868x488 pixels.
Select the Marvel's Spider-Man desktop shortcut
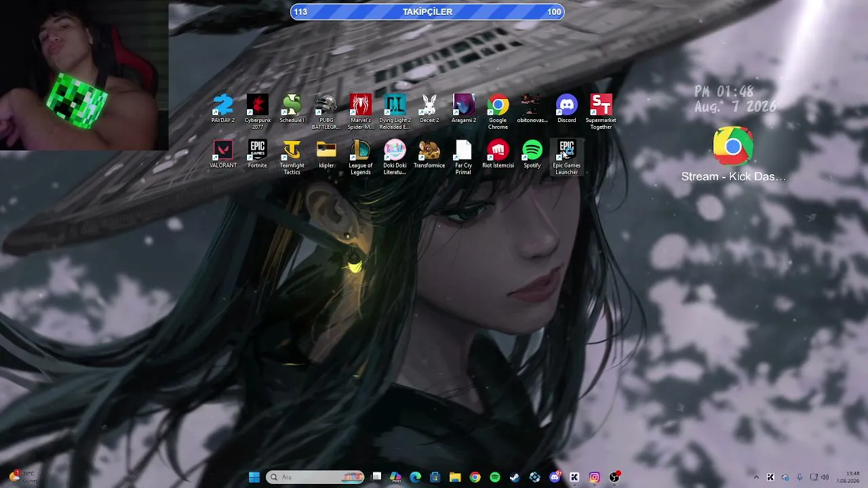click(361, 112)
